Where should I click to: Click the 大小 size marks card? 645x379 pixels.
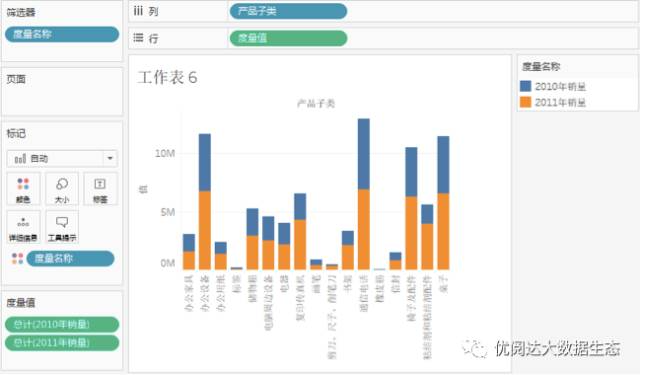[x=62, y=189]
